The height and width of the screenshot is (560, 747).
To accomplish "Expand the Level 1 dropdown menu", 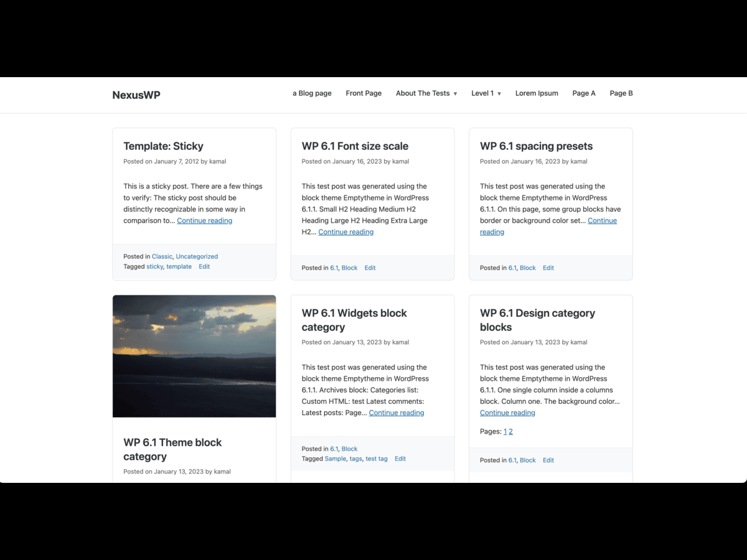I will coord(482,93).
